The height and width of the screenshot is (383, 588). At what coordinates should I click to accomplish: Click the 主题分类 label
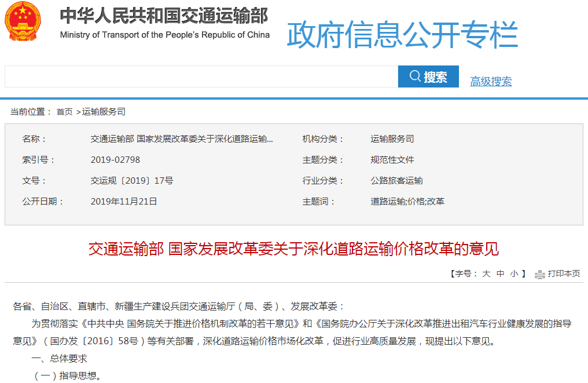(323, 160)
